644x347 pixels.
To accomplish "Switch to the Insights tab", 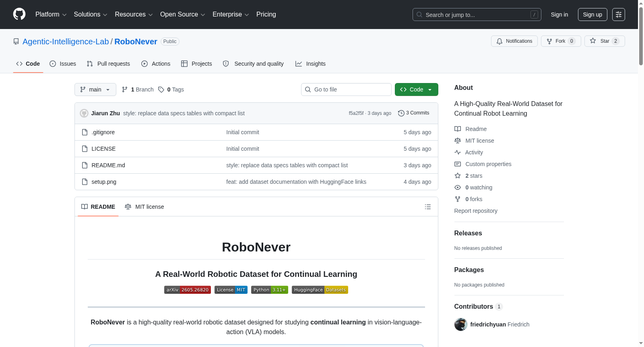I will pos(310,64).
